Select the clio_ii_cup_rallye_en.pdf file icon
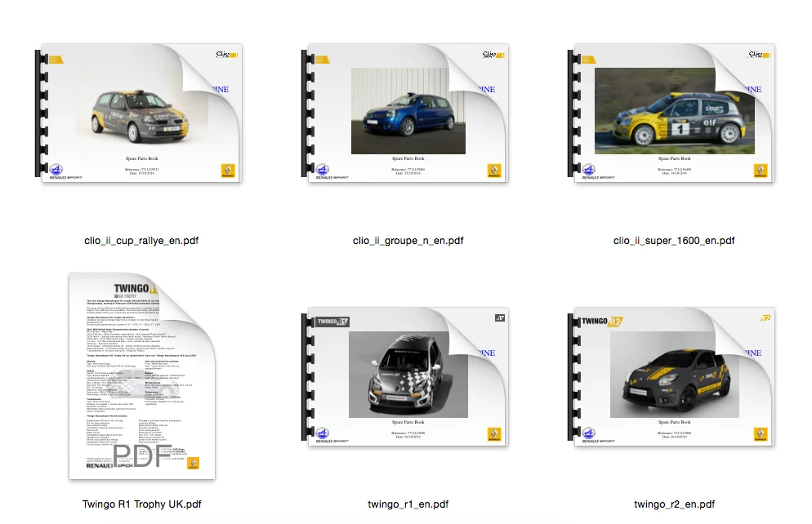This screenshot has height=524, width=812. (139, 113)
